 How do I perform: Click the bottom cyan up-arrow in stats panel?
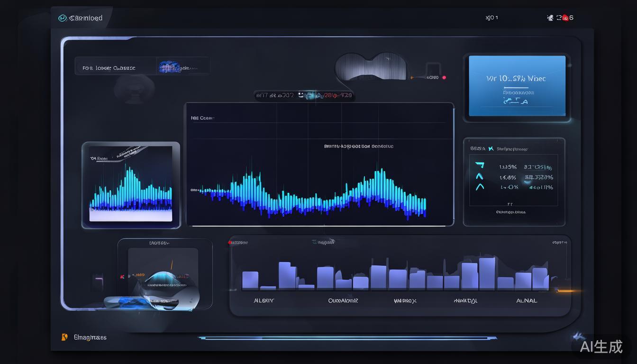480,187
